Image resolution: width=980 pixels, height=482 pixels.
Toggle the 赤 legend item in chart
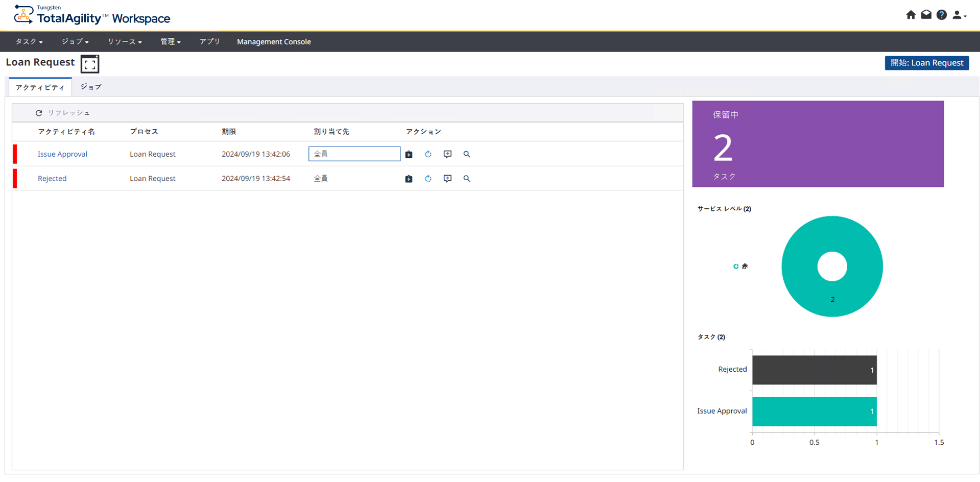740,266
